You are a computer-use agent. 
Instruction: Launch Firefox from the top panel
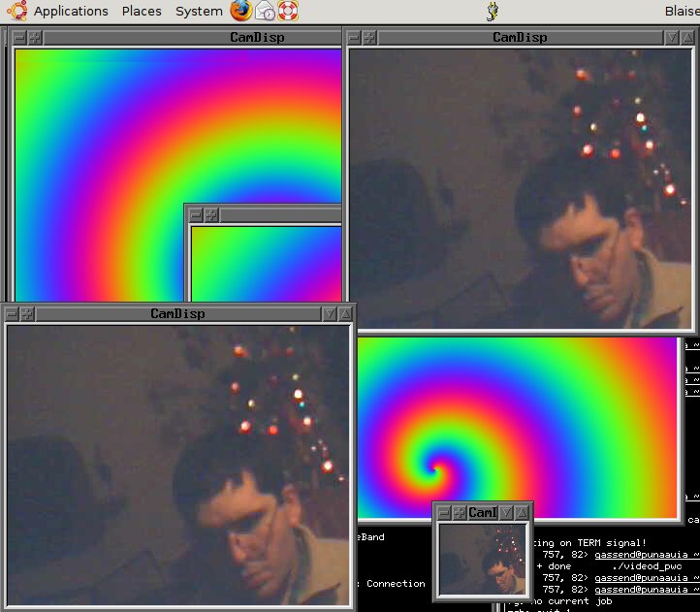tap(240, 11)
